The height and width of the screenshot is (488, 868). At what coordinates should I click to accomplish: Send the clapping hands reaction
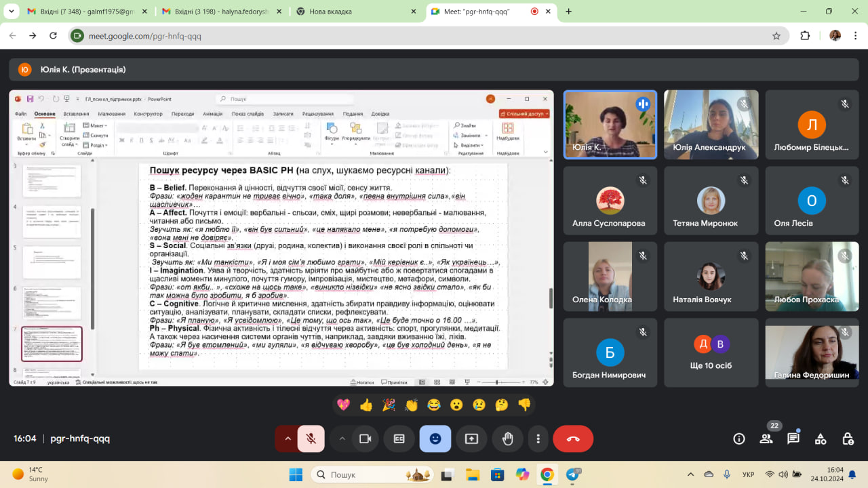click(x=412, y=405)
